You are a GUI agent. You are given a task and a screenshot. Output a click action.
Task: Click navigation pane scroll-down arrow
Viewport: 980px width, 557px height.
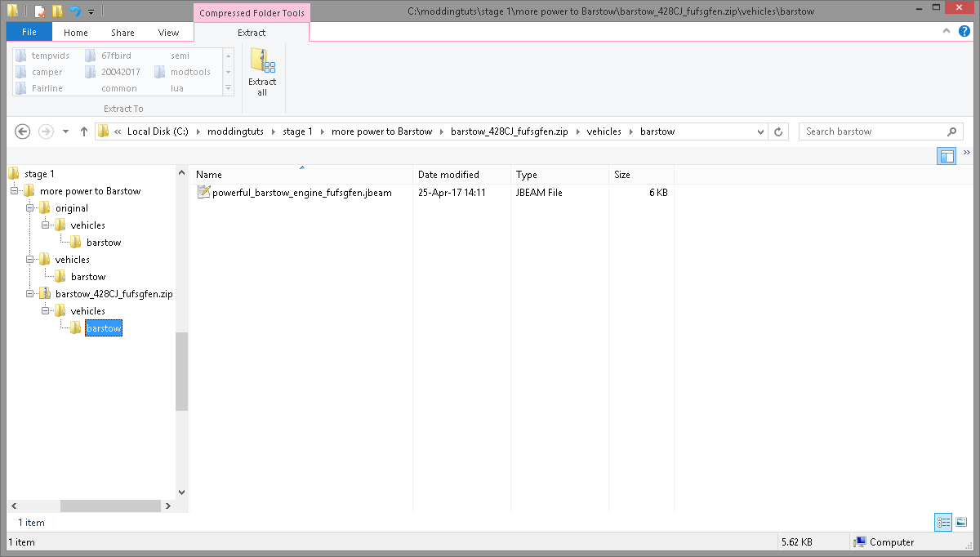click(x=181, y=492)
